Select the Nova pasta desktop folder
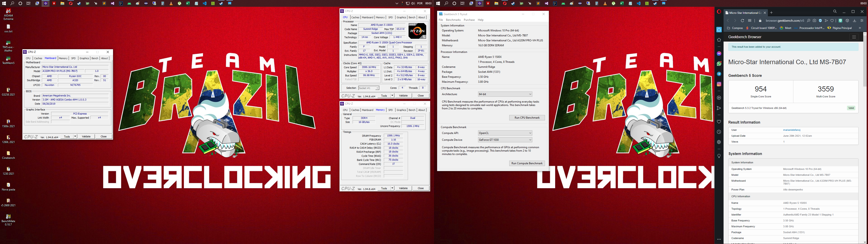The image size is (868, 244). click(8, 187)
